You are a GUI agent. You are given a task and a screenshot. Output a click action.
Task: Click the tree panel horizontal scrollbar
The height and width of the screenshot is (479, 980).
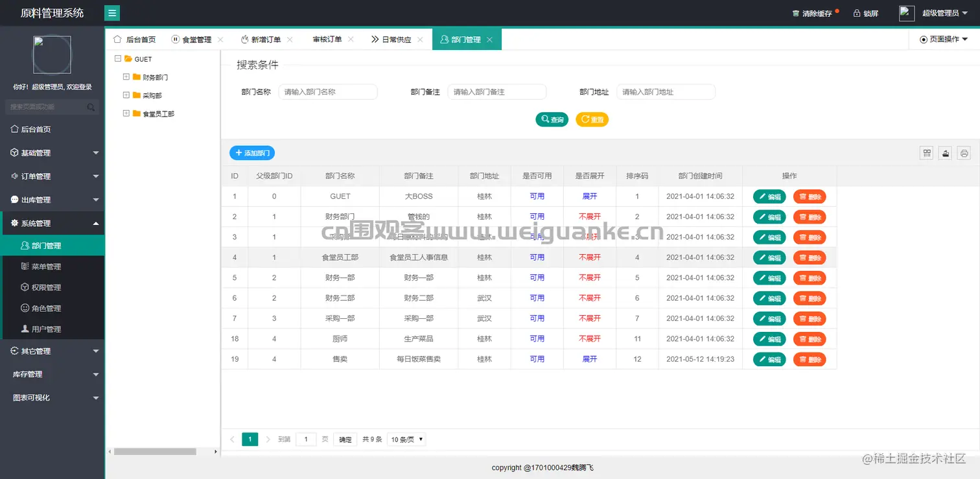point(155,451)
